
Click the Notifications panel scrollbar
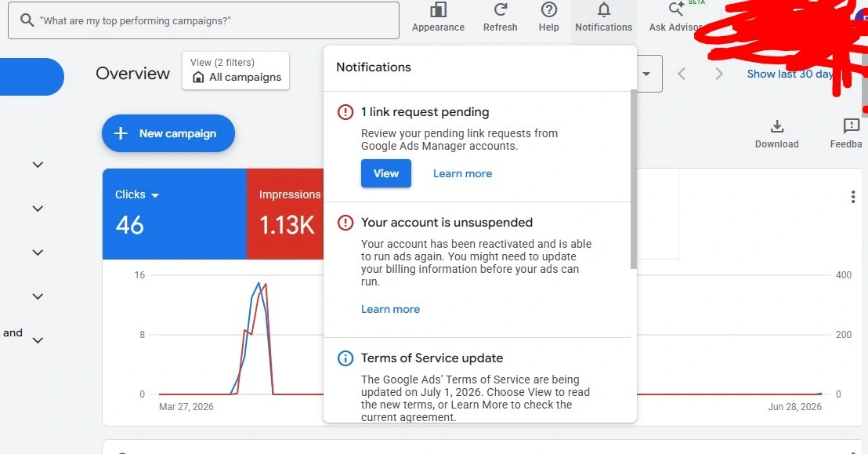tap(633, 180)
